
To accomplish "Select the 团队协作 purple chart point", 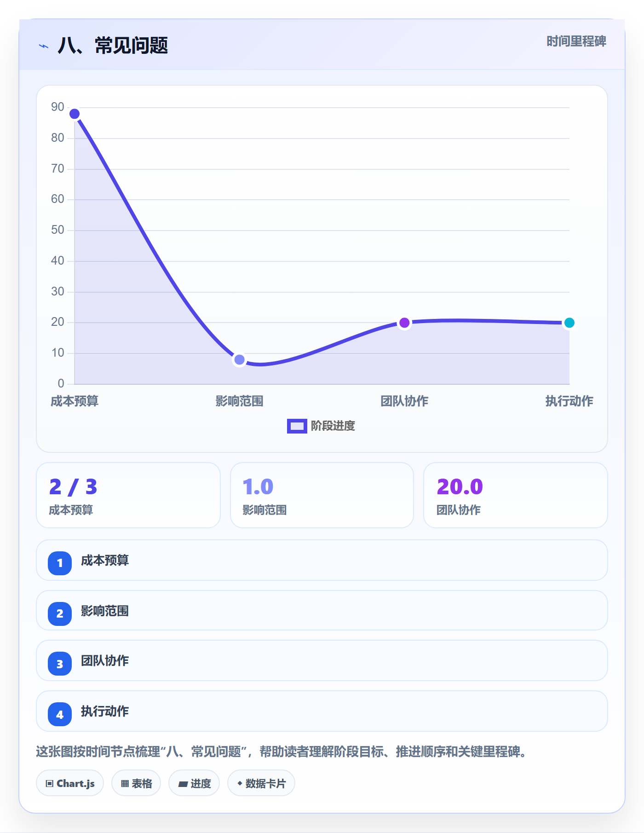I will (404, 323).
